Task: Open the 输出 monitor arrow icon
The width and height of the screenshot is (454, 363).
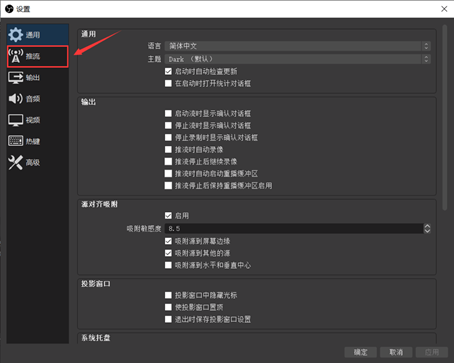Action: point(16,77)
